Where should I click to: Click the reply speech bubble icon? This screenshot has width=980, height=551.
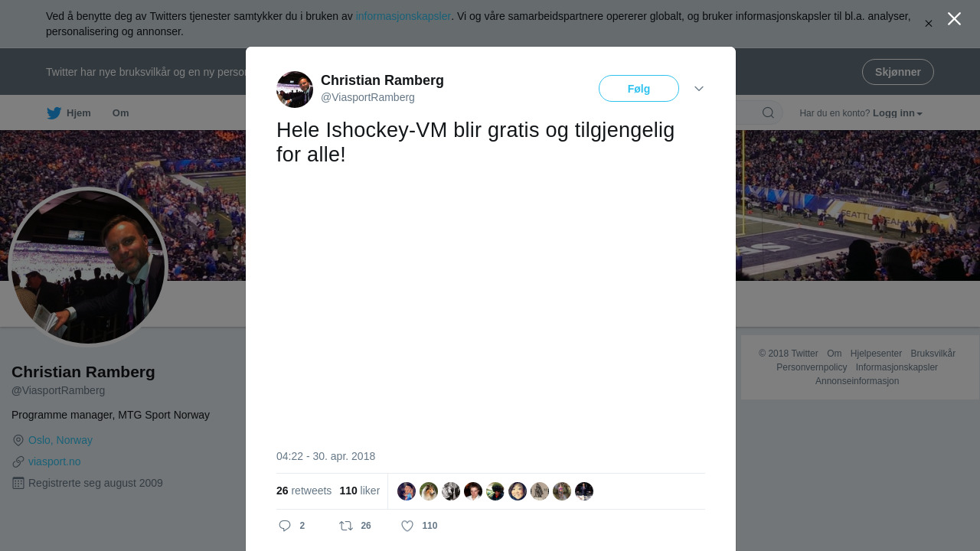pos(285,526)
